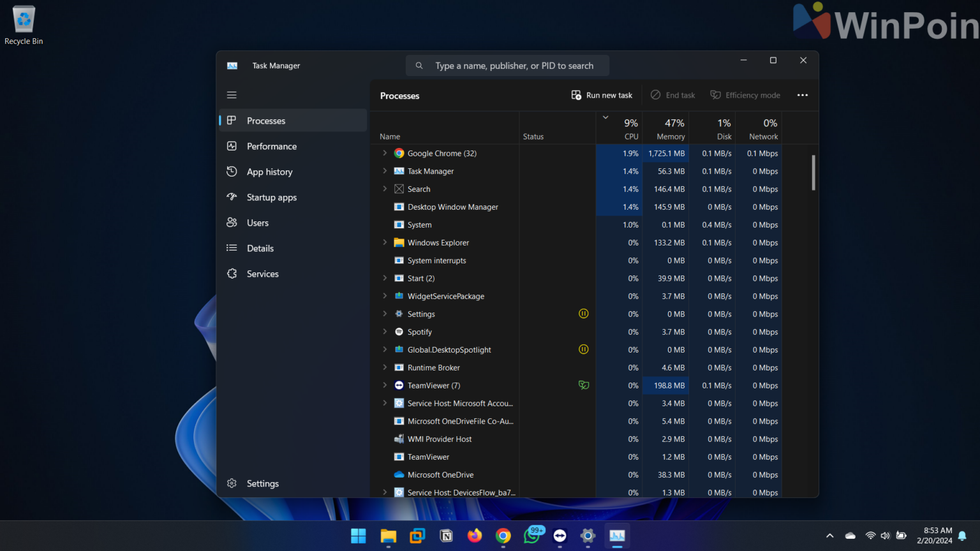The image size is (980, 551).
Task: Click the magnifier icon in the search bar
Action: (419, 65)
